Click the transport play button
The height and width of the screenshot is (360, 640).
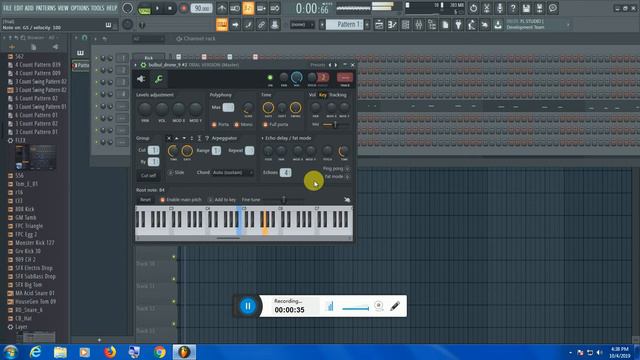158,8
